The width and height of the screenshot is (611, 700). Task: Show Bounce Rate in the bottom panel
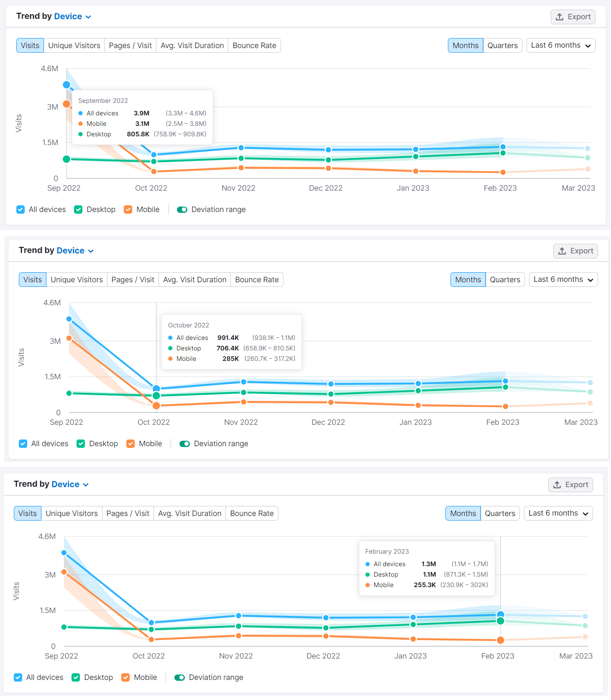(x=252, y=514)
